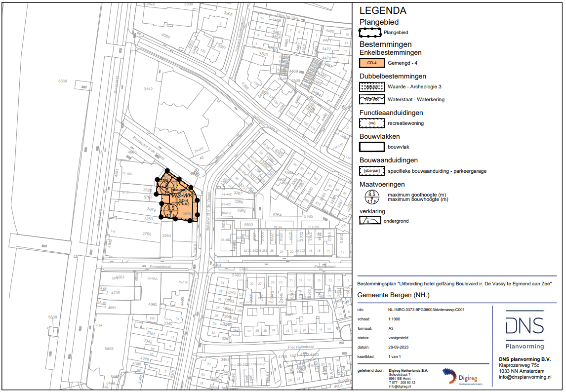
Task: Click the info@digireg.nl email address
Action: pos(400,386)
